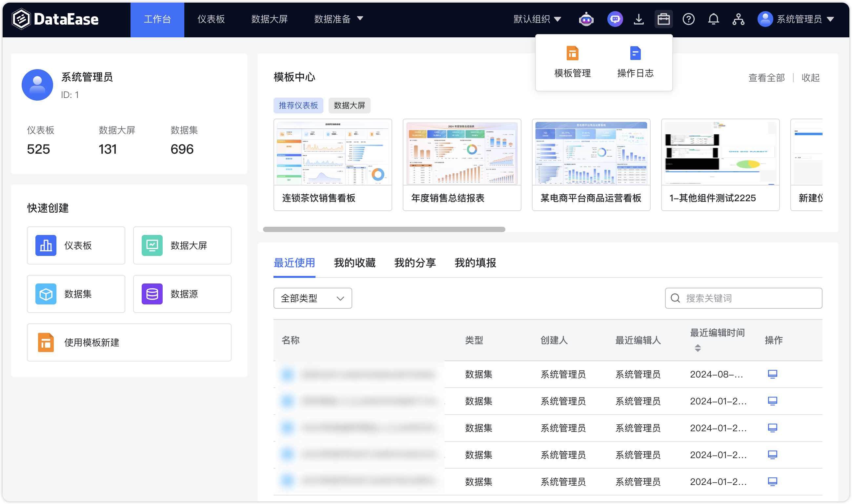The width and height of the screenshot is (852, 504).
Task: Select the 我的填报 tab
Action: point(475,262)
